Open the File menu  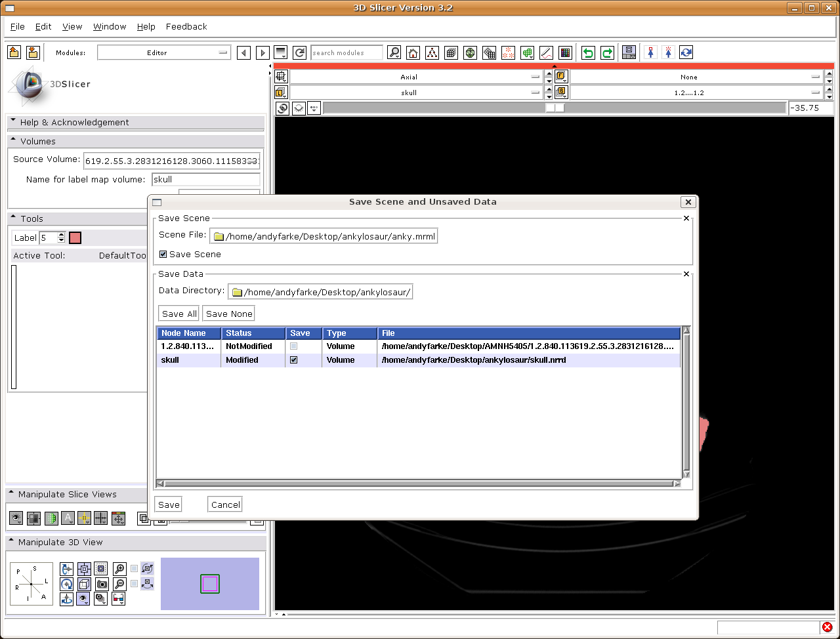(18, 27)
